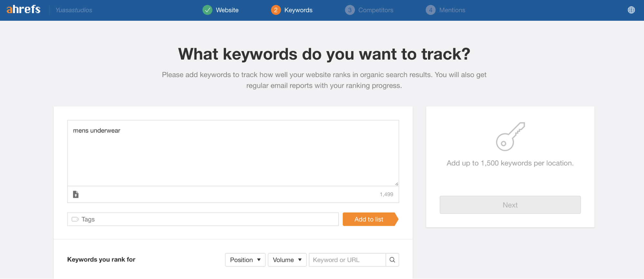Click the search magnifier icon

[x=392, y=260]
